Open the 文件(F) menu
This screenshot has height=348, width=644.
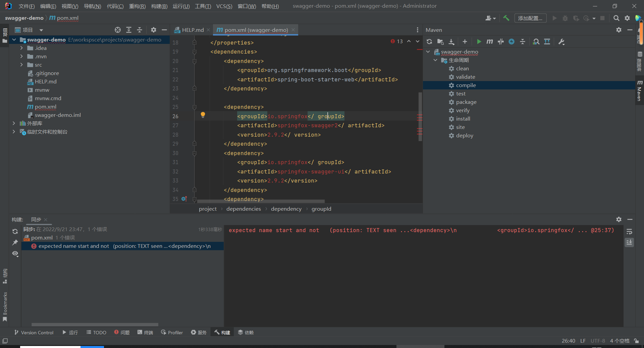coord(26,6)
